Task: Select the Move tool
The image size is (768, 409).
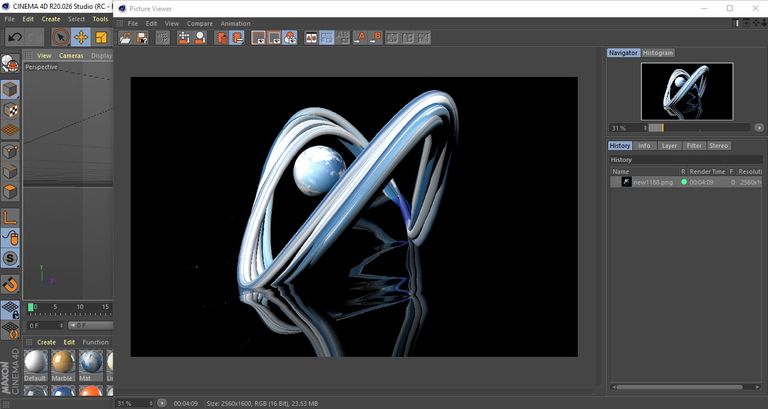Action: 81,37
